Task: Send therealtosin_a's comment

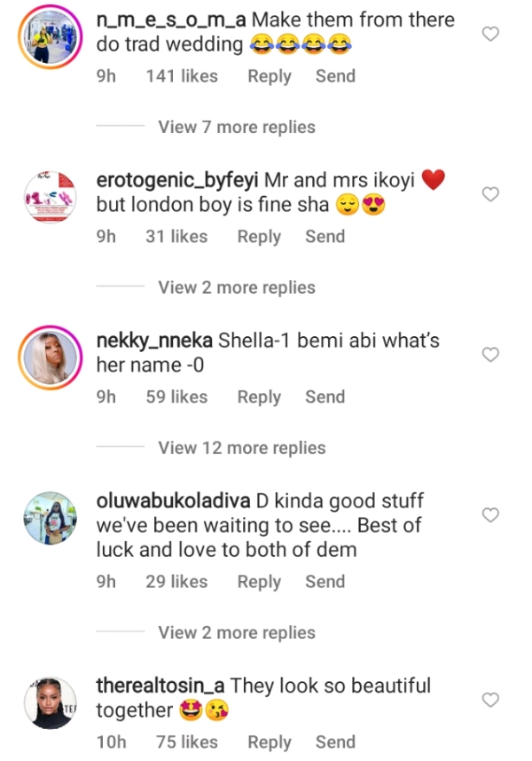Action: [335, 742]
